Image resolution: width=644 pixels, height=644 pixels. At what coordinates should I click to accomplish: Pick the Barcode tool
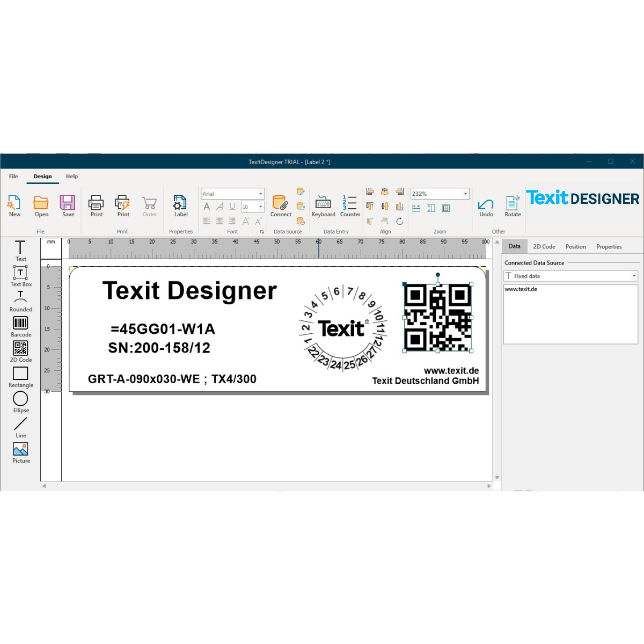point(20,326)
